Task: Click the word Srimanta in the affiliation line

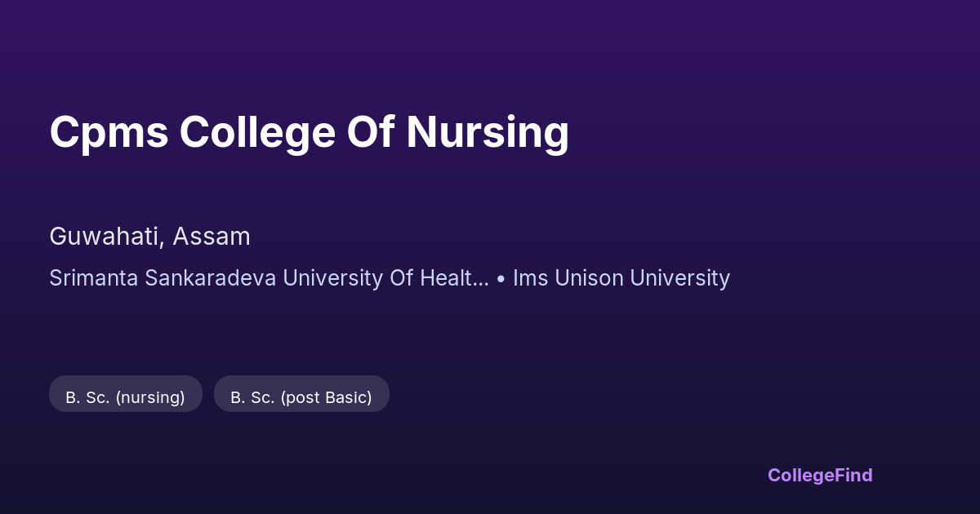Action: [94, 278]
